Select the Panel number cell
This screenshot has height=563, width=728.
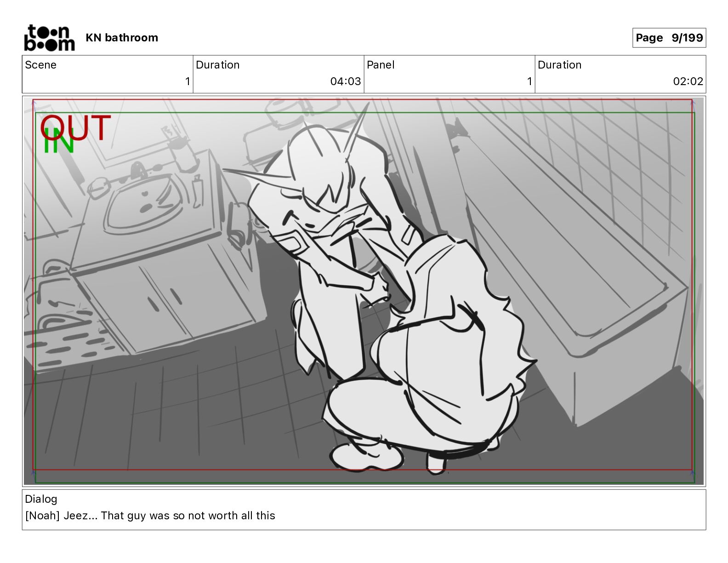[x=449, y=74]
